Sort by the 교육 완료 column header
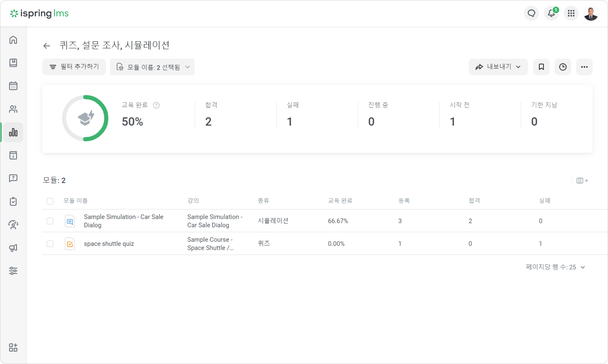 coord(340,201)
